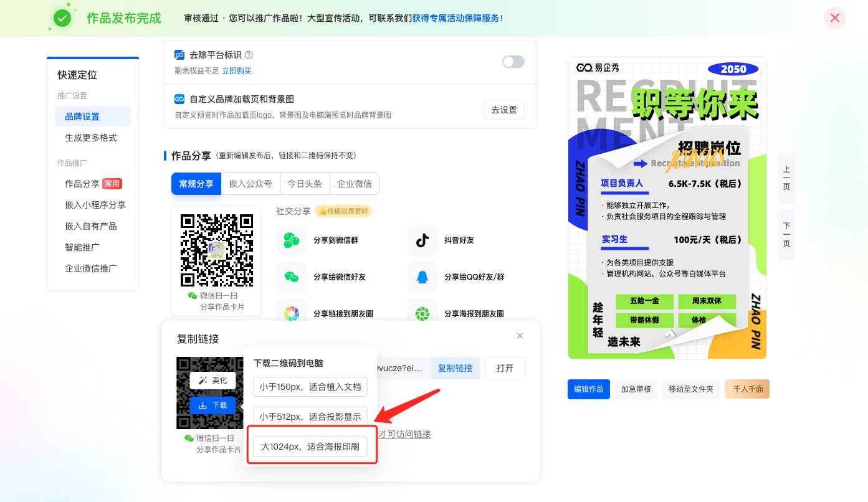
Task: Go to next page with 下一页
Action: click(786, 235)
